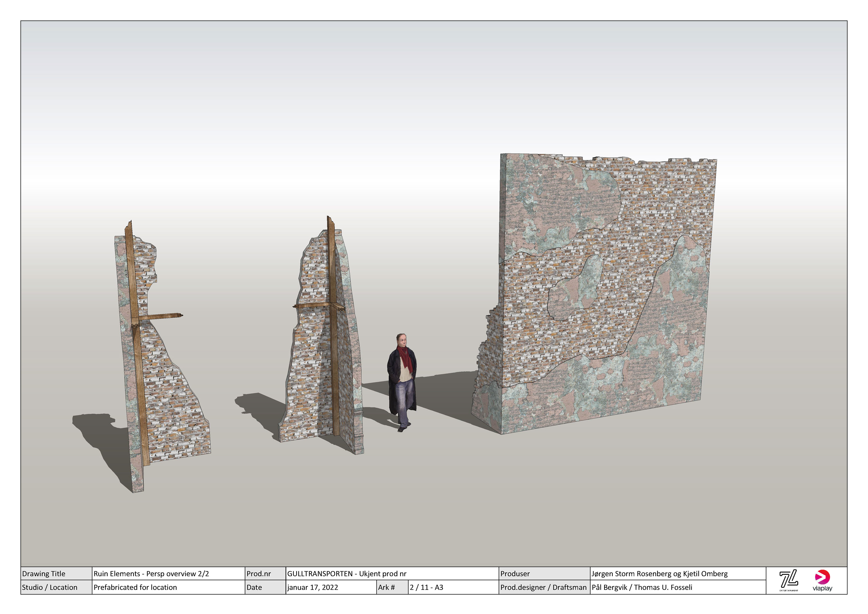Click the date 'januar 17, 2022'
The height and width of the screenshot is (614, 868).
tap(313, 587)
